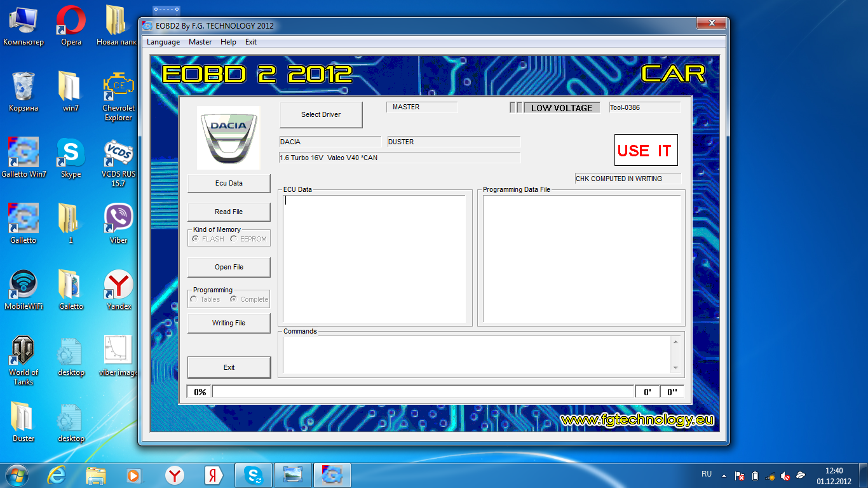Viewport: 868px width, 488px height.
Task: Select the FLASH memory radio button
Action: (x=195, y=239)
